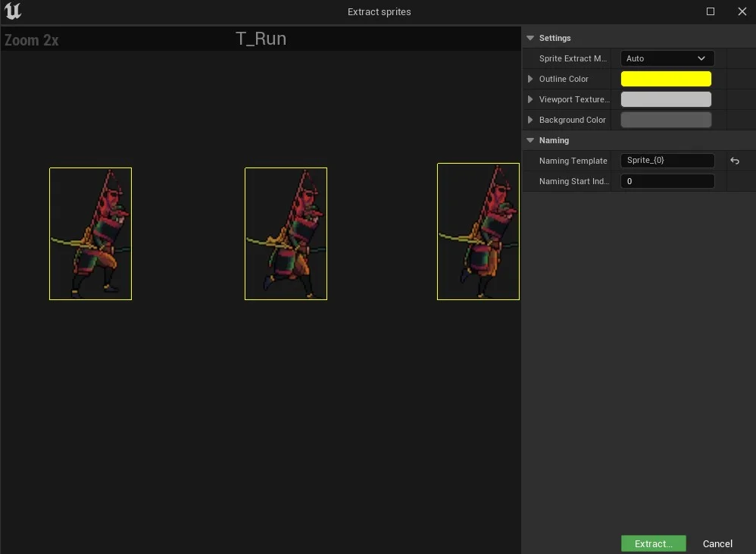Maximize the Extract sprites window
Viewport: 756px width, 554px height.
pyautogui.click(x=711, y=11)
